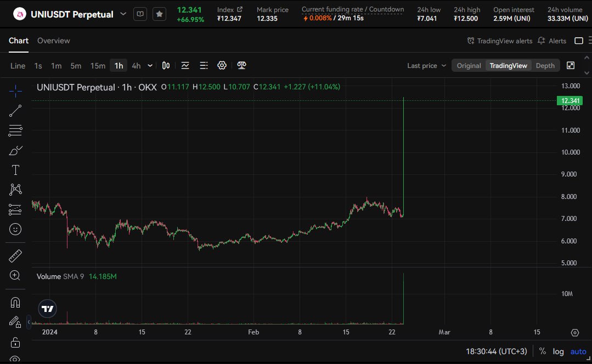Select the 1h timeframe
Image resolution: width=592 pixels, height=364 pixels.
click(119, 66)
